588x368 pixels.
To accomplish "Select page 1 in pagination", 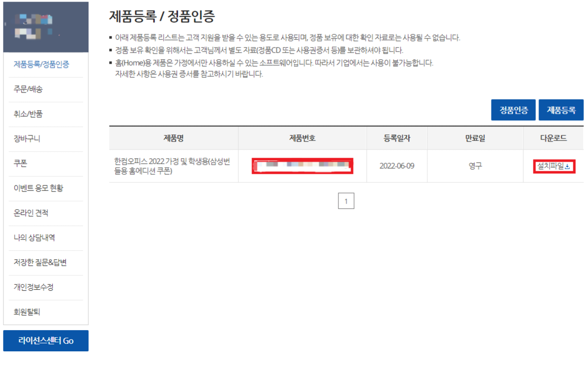I will click(346, 201).
